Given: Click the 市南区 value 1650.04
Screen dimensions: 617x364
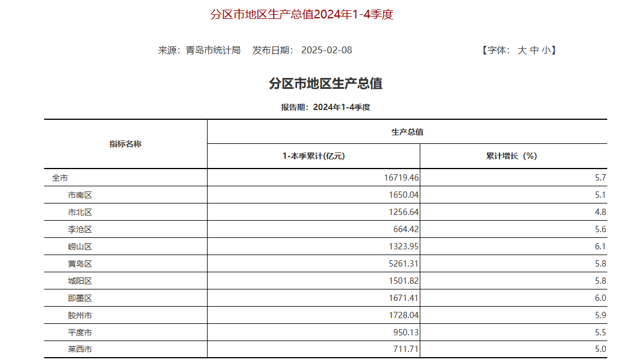Looking at the screenshot, I should pyautogui.click(x=404, y=195).
